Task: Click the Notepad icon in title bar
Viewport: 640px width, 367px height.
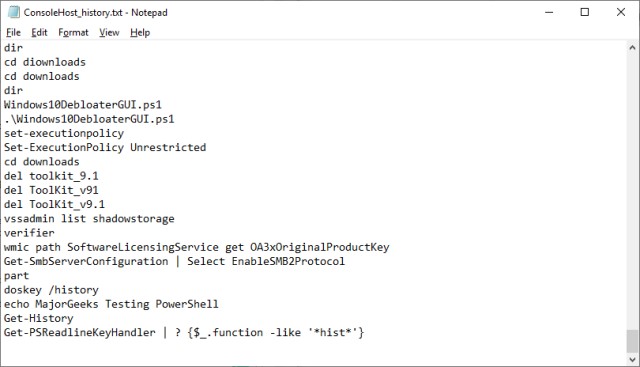Action: tap(13, 12)
